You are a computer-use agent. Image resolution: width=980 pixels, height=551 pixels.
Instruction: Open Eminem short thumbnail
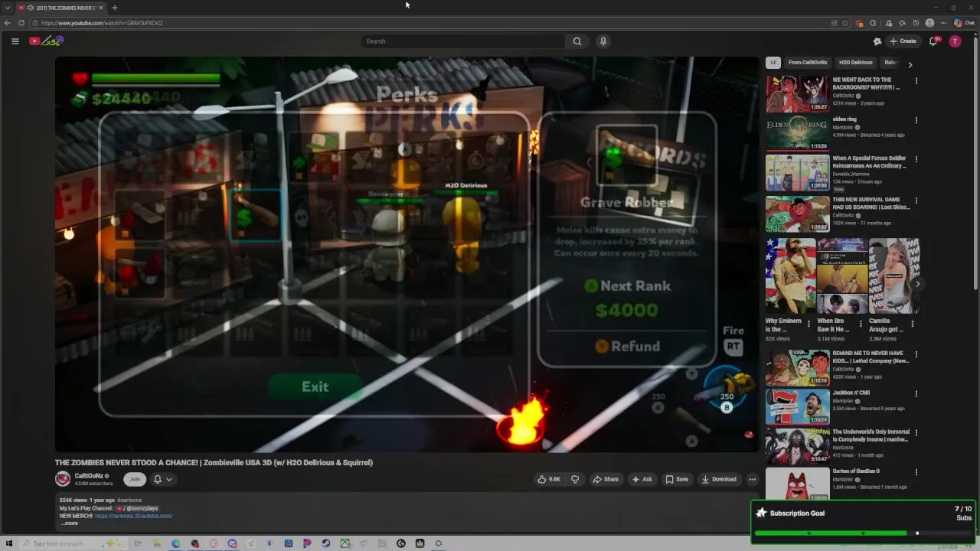pyautogui.click(x=791, y=276)
